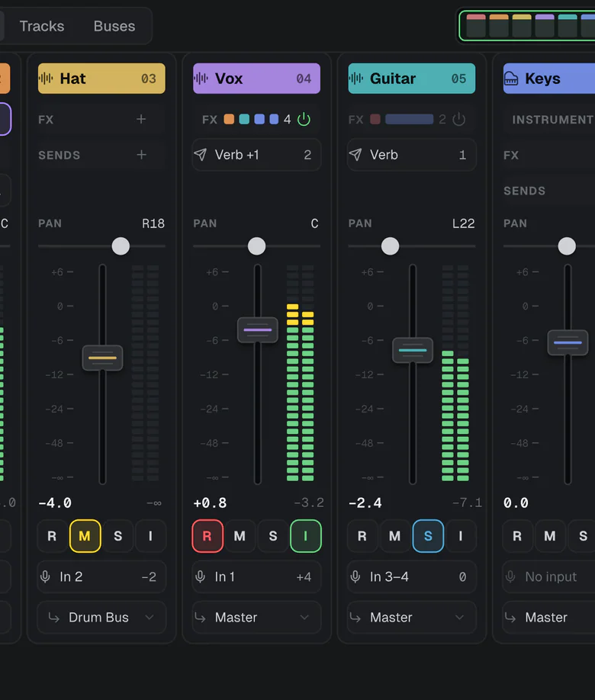The image size is (595, 700).
Task: Open the Hat input selector In 2
Action: 101,576
